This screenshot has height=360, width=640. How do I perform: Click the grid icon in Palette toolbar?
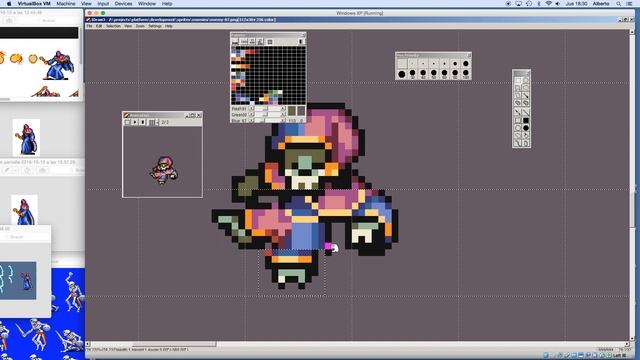(x=270, y=42)
